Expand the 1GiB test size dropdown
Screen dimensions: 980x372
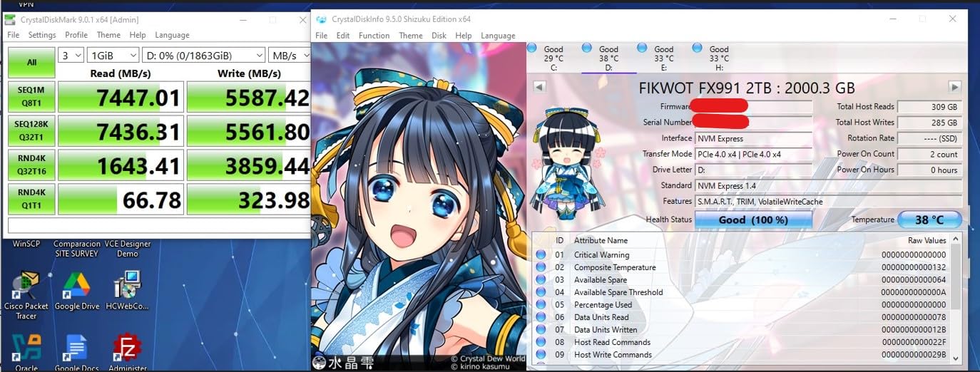coord(113,55)
